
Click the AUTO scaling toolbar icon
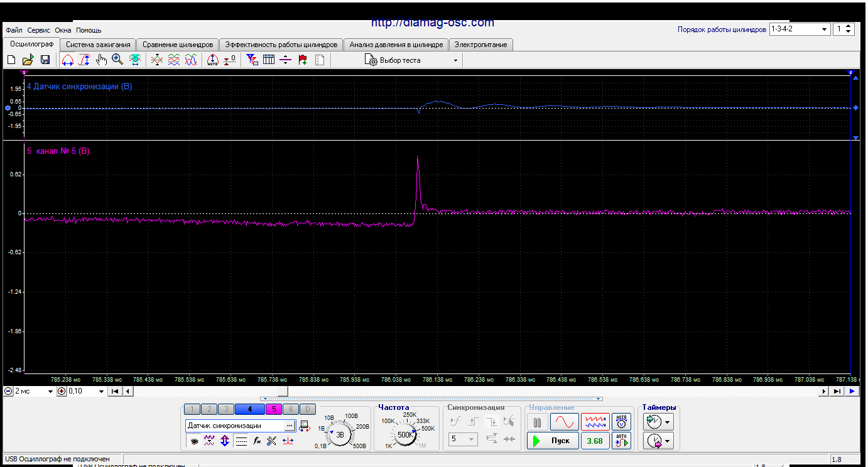pos(212,60)
